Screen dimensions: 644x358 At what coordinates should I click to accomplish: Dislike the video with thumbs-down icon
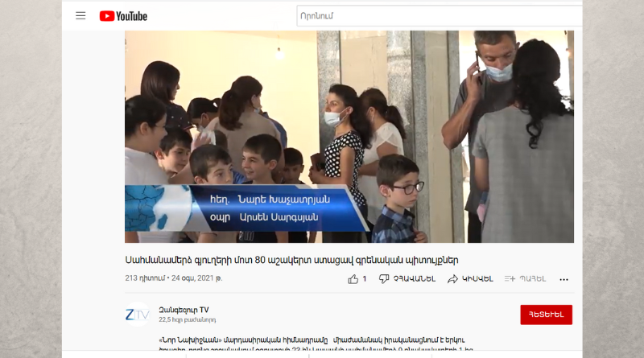click(x=384, y=279)
